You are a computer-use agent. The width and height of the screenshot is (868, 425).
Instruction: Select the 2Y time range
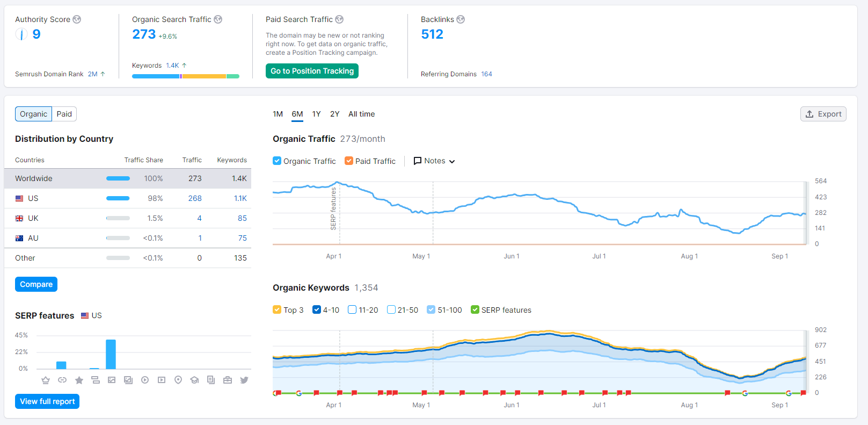[x=335, y=114]
